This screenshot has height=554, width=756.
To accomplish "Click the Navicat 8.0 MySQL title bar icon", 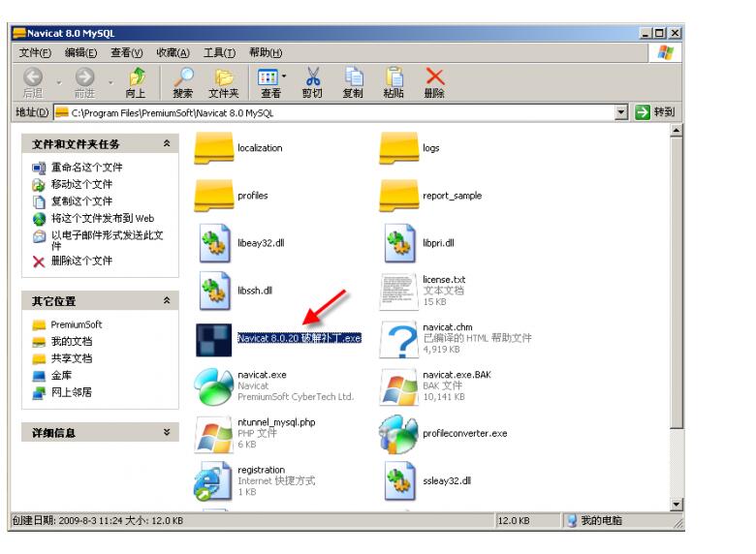I will point(19,33).
